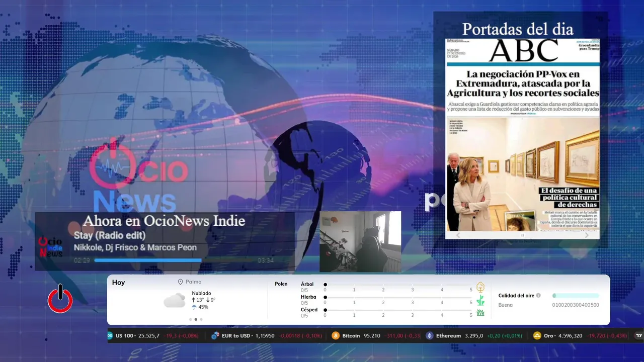This screenshot has width=644, height=362.
Task: Click the song title "Stay (Radio edit)"
Action: coord(110,235)
